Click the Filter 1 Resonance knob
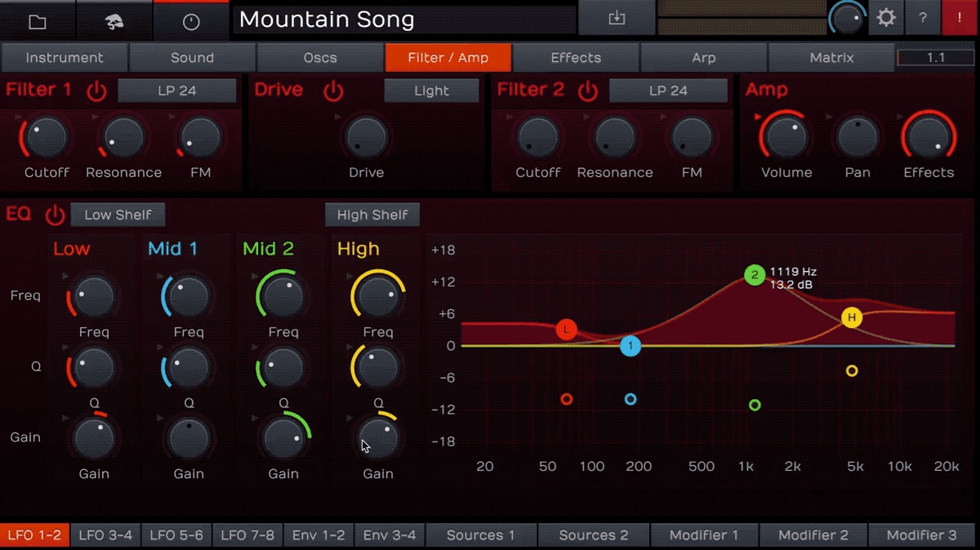The height and width of the screenshot is (550, 980). (123, 137)
